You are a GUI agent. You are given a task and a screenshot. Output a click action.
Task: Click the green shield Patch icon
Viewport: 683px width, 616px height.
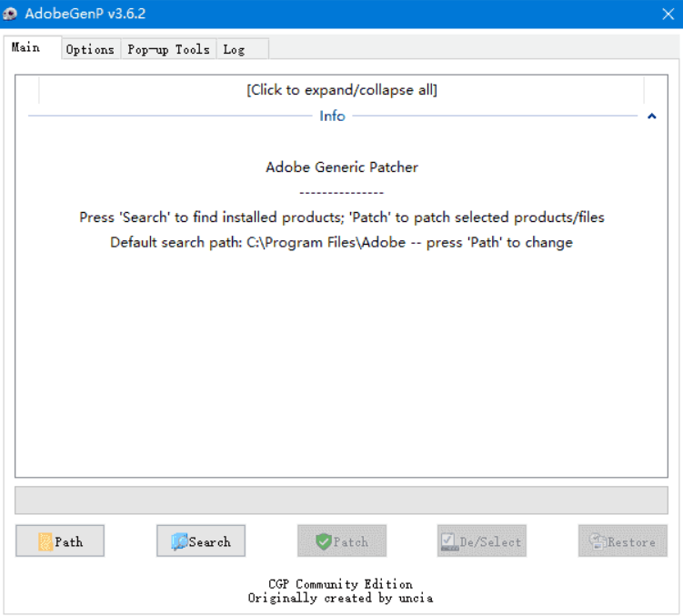(324, 542)
